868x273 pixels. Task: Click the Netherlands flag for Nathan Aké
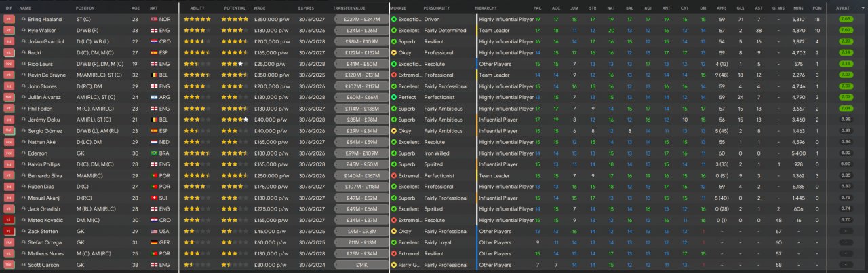pyautogui.click(x=153, y=142)
